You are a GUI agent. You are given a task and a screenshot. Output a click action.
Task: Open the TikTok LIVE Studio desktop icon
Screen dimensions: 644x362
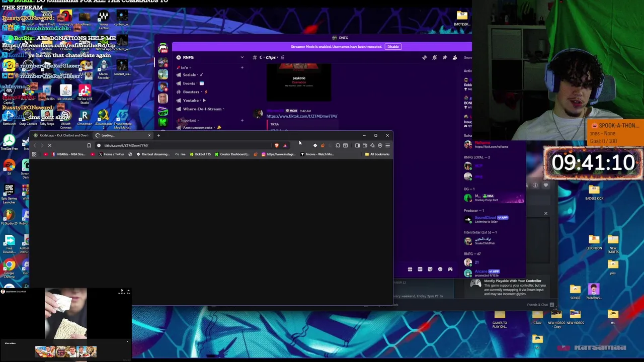85,94
